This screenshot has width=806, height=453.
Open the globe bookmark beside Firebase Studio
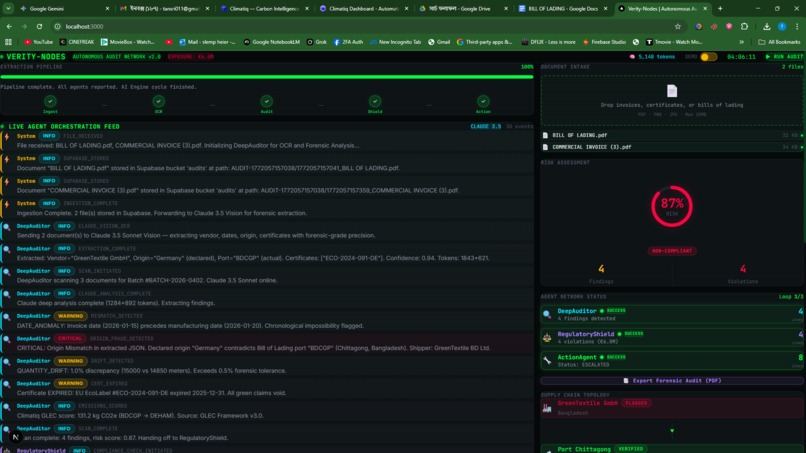(x=636, y=42)
